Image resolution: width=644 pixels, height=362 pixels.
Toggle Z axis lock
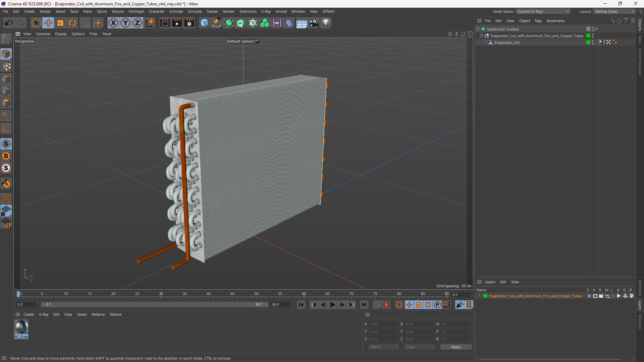click(138, 23)
